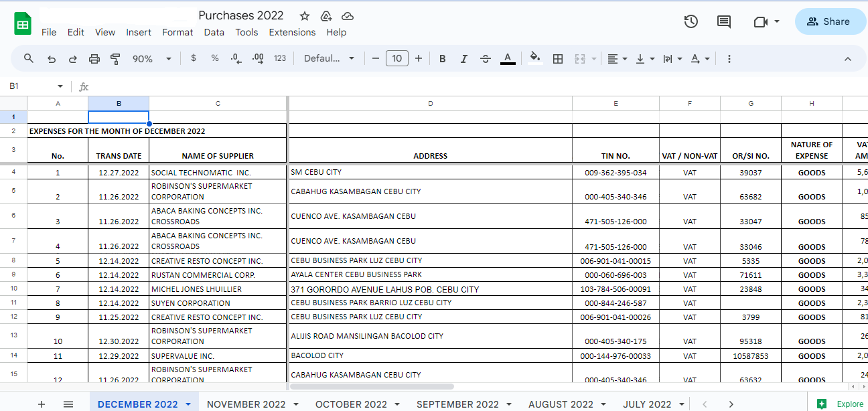Open the Help menu

(336, 32)
